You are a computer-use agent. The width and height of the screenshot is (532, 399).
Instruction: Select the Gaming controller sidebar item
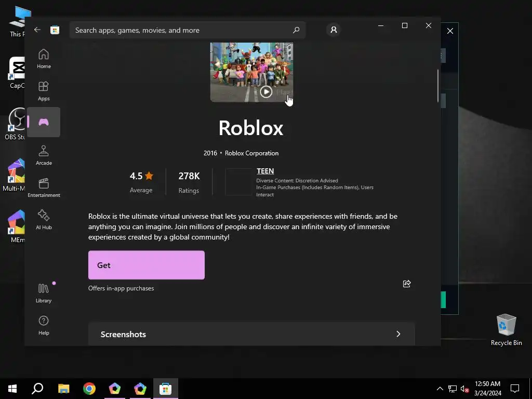[44, 122]
